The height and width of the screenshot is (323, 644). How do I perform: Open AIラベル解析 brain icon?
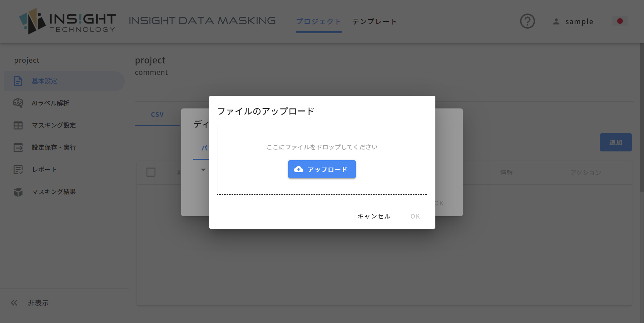tap(18, 103)
